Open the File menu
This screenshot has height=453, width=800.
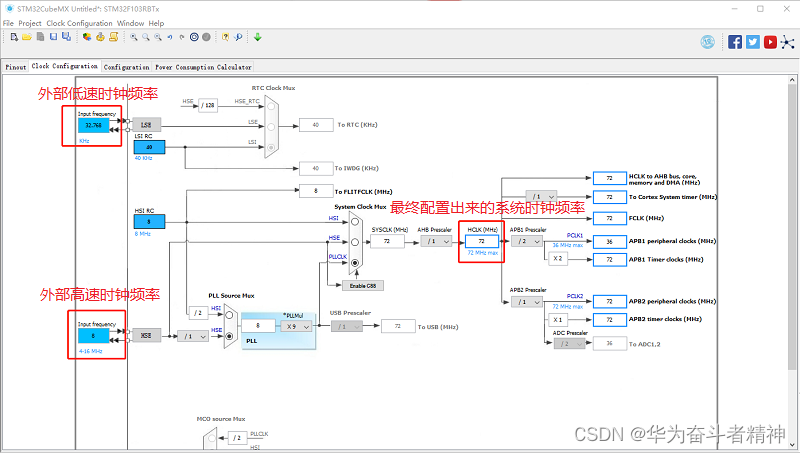coord(8,23)
